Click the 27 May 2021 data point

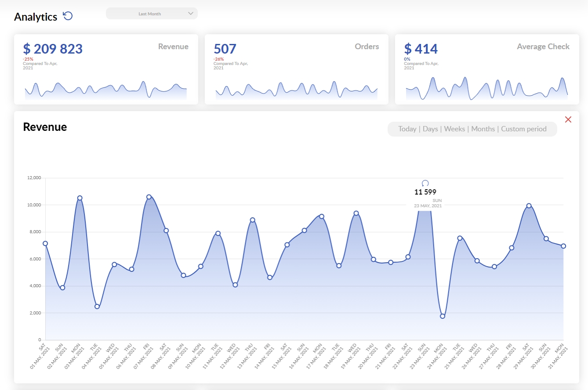point(494,267)
